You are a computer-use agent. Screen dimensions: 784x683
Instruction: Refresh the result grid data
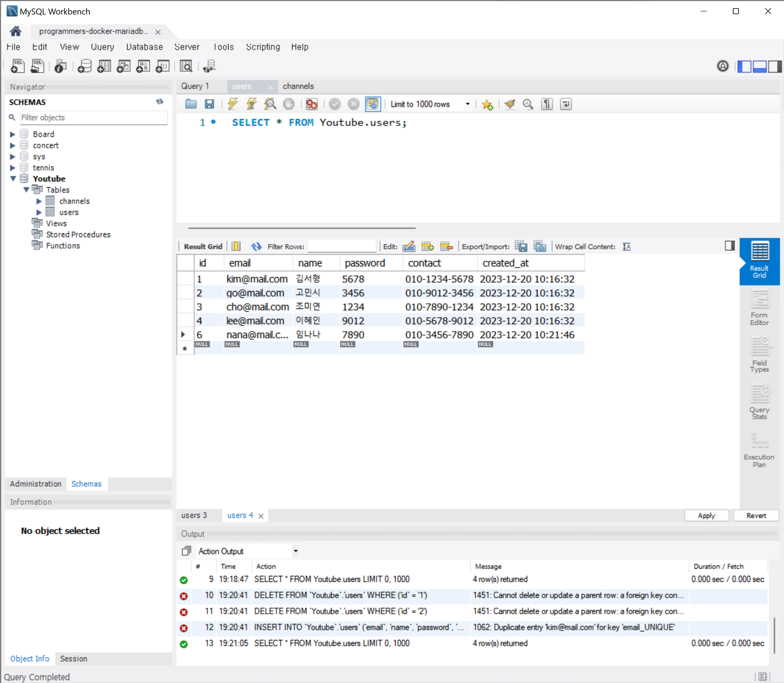tap(256, 246)
